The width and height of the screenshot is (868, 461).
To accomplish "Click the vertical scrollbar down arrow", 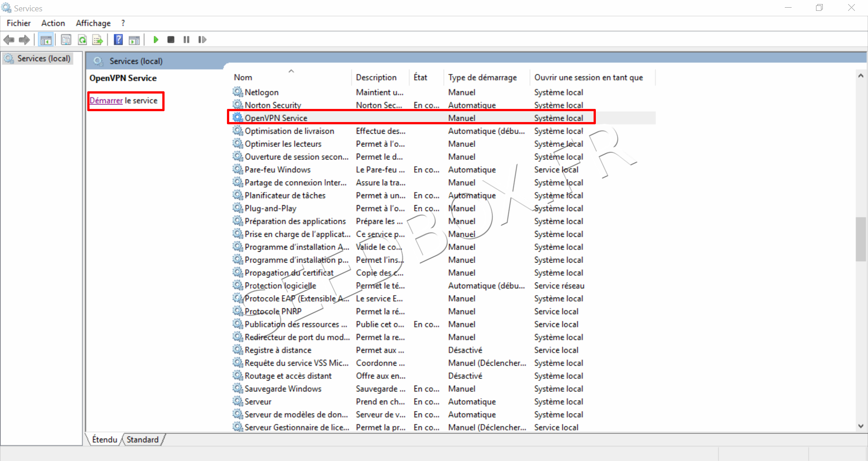I will click(861, 426).
